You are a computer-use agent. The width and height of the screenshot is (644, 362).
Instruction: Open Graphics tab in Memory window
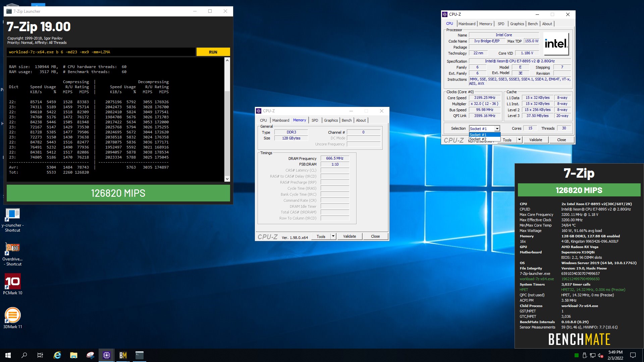tap(331, 120)
